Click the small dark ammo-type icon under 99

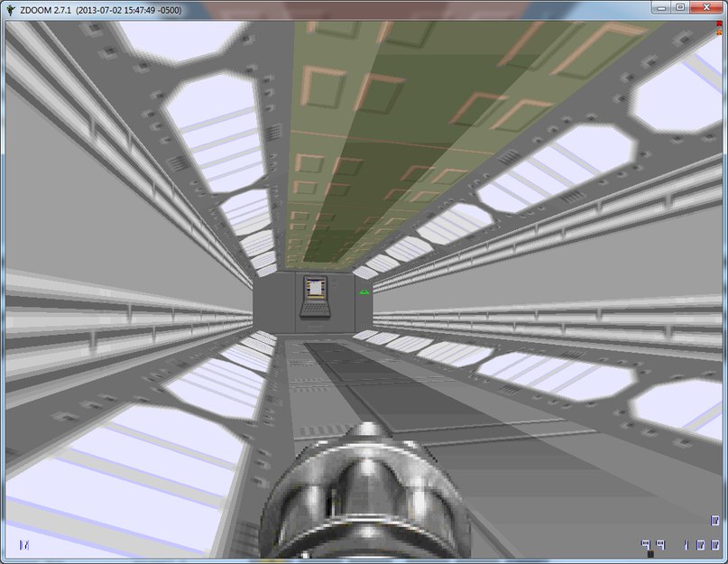tap(650, 554)
